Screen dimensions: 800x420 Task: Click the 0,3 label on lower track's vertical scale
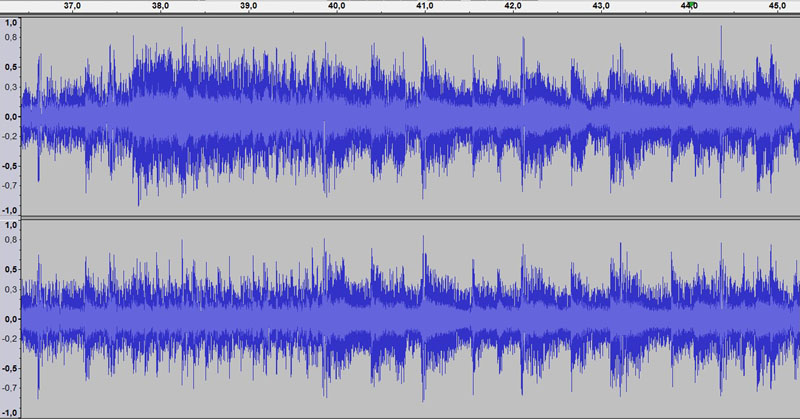pos(11,289)
